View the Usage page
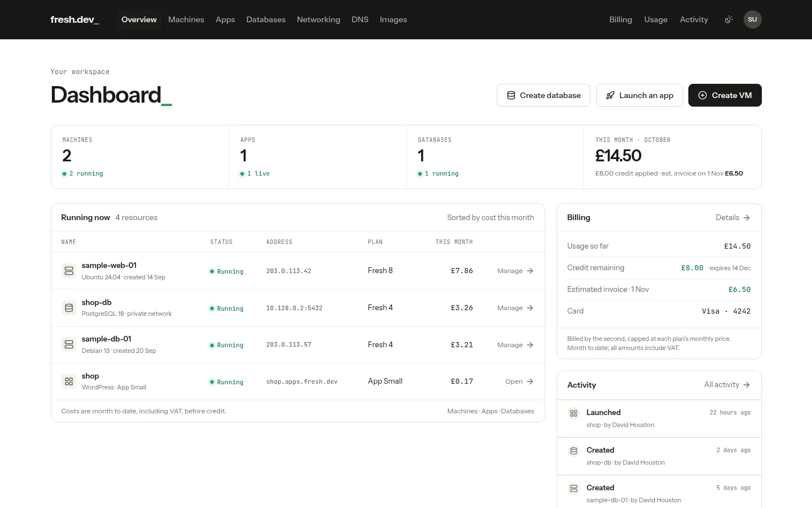The width and height of the screenshot is (812, 508). pyautogui.click(x=656, y=19)
